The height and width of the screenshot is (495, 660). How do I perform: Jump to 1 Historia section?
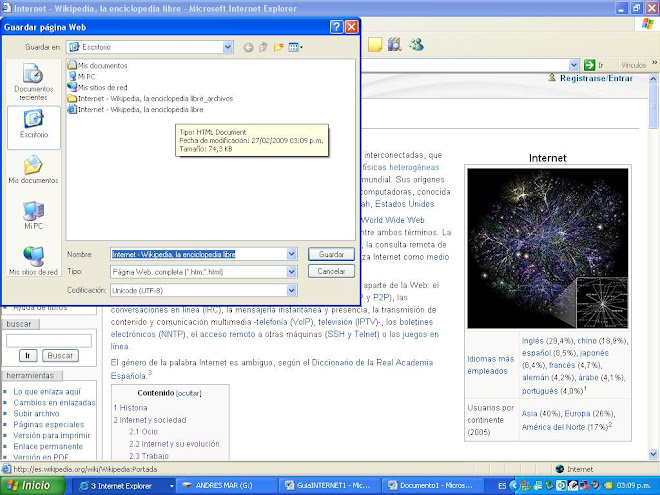(130, 407)
